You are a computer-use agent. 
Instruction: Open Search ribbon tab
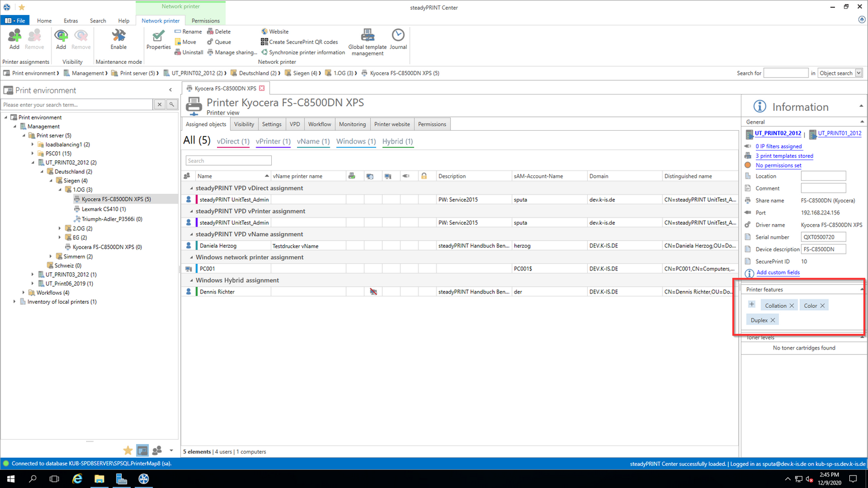(x=98, y=20)
